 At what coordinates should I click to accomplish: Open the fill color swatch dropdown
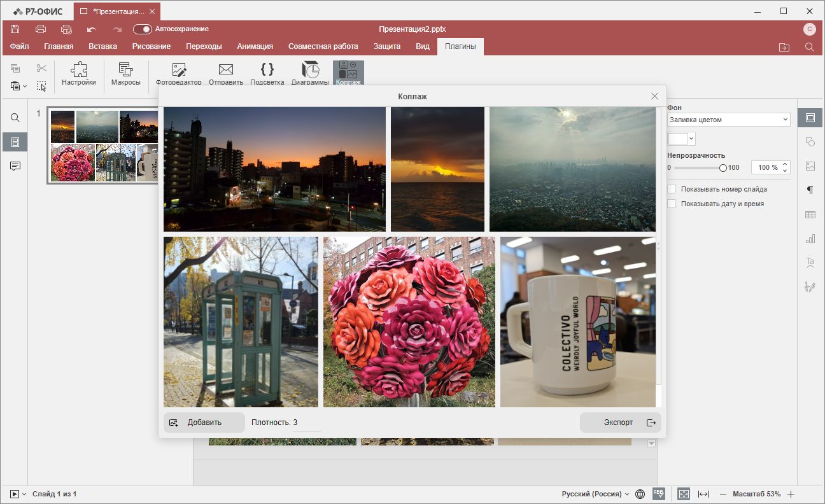pyautogui.click(x=681, y=138)
